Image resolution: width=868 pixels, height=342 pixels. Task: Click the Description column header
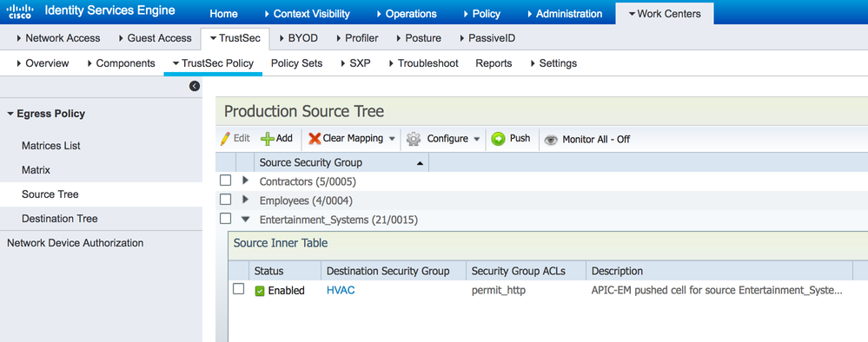pyautogui.click(x=617, y=271)
